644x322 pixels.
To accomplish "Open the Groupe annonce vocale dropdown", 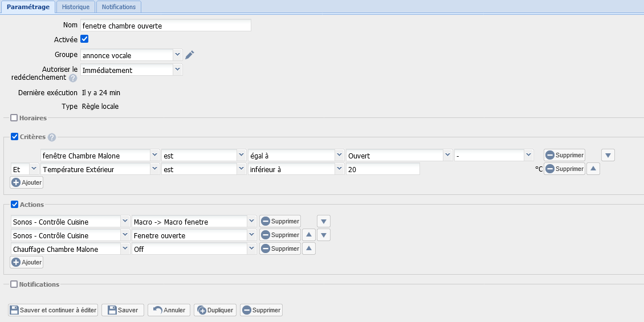I will click(x=178, y=55).
